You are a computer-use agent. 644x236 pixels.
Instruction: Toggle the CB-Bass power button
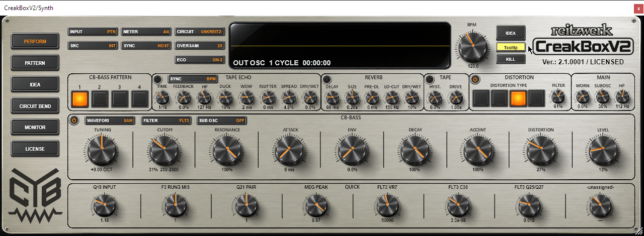(x=74, y=121)
